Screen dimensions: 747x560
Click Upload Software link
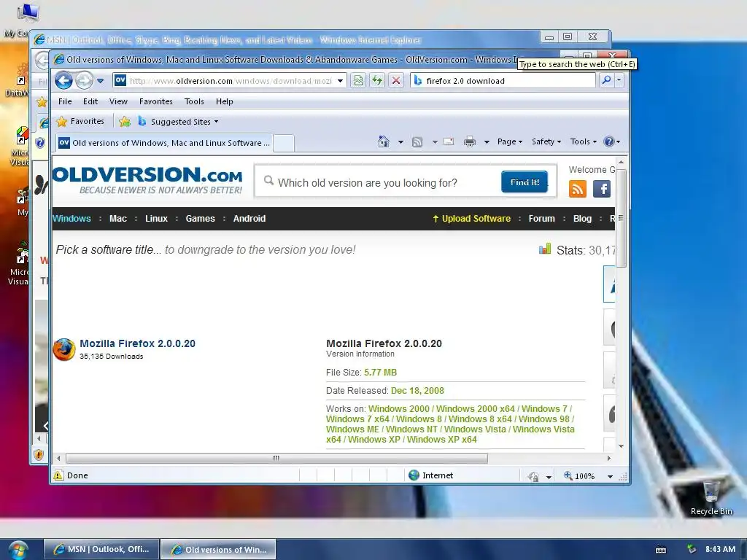tap(472, 219)
